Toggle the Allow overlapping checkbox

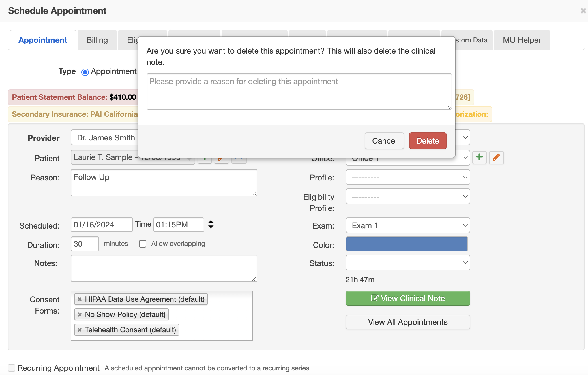click(143, 243)
